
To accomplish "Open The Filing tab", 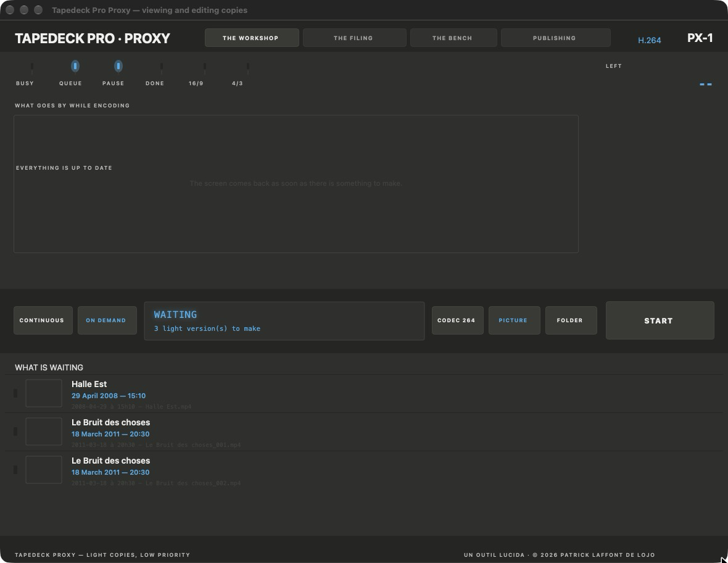I will 354,38.
